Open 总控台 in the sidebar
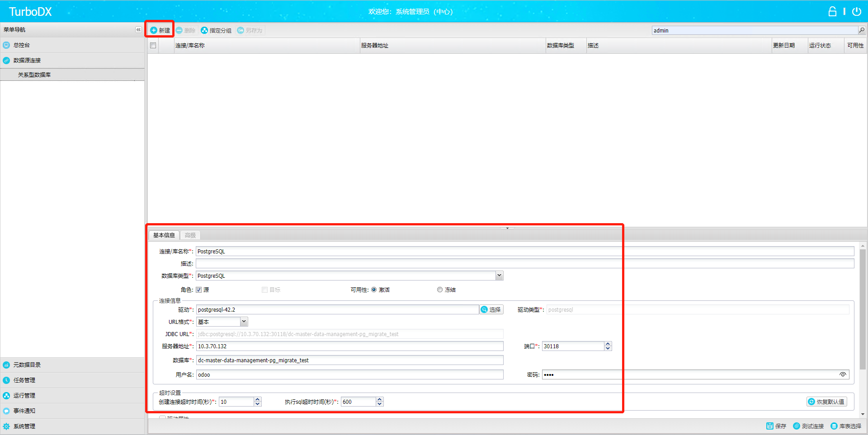This screenshot has width=868, height=435. (x=72, y=45)
